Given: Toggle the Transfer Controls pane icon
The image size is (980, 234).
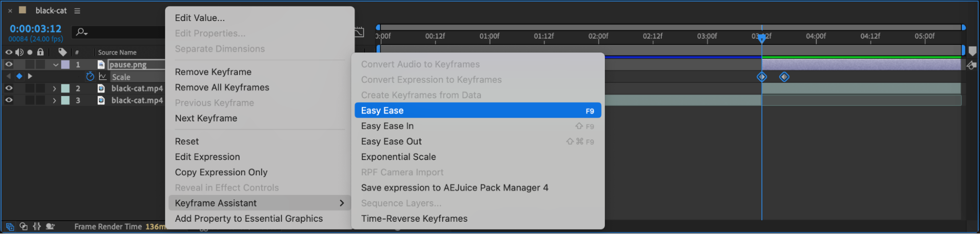Looking at the screenshot, I should pos(24,226).
